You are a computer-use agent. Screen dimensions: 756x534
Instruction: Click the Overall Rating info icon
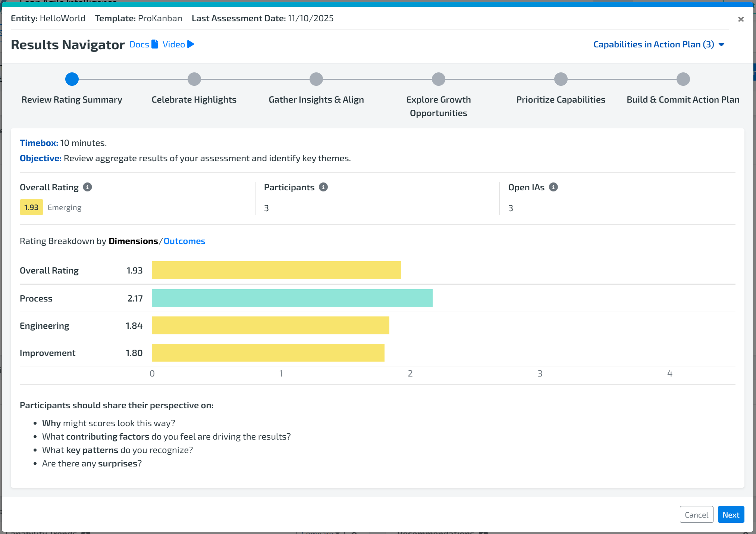coord(87,187)
